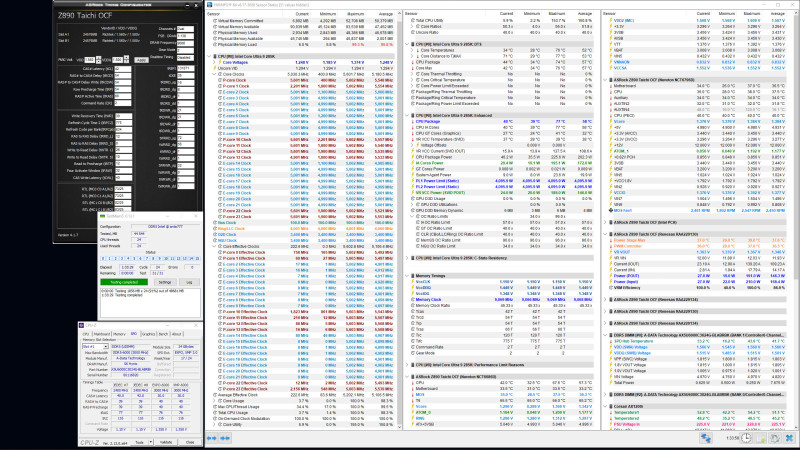Open HWiNFO sensor settings gear icon

pyautogui.click(x=775, y=438)
